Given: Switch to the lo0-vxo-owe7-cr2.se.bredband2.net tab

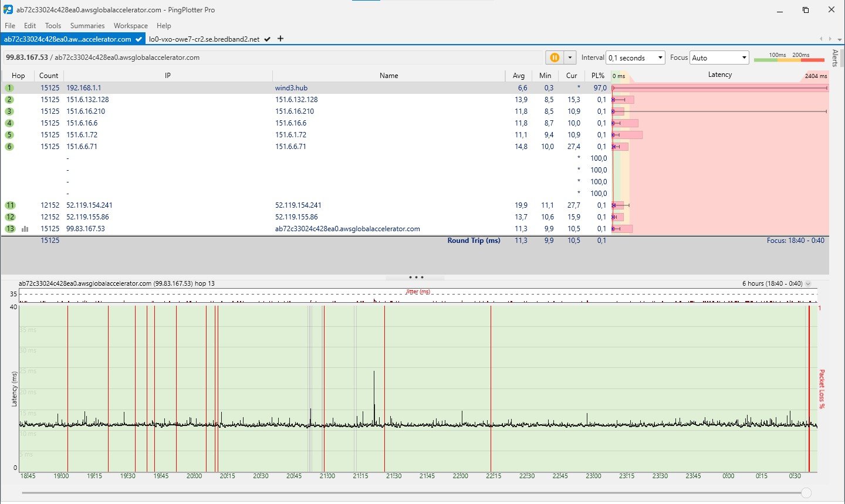Looking at the screenshot, I should coord(204,39).
